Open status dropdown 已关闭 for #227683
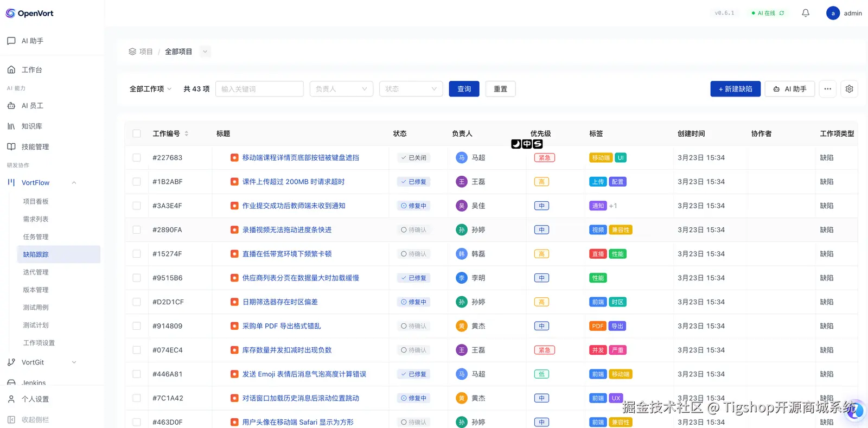This screenshot has width=868, height=428. (x=413, y=158)
